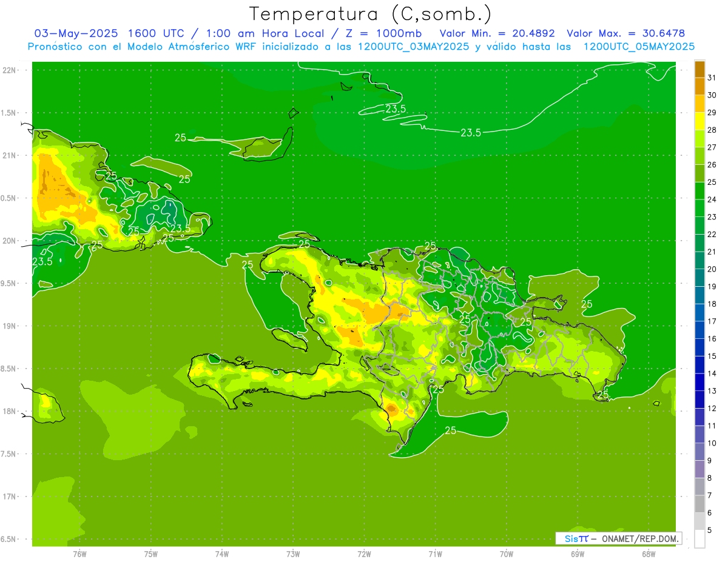Click the 17N latitude label
The image size is (728, 562).
click(10, 497)
